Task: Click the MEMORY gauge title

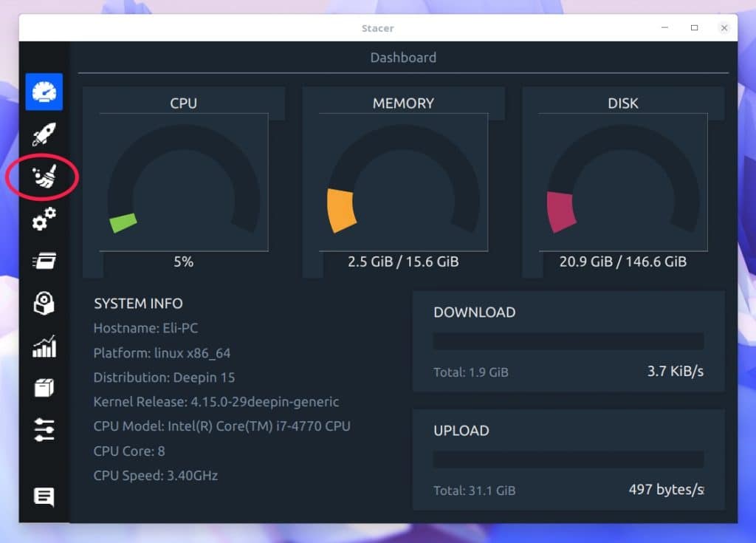Action: (403, 103)
